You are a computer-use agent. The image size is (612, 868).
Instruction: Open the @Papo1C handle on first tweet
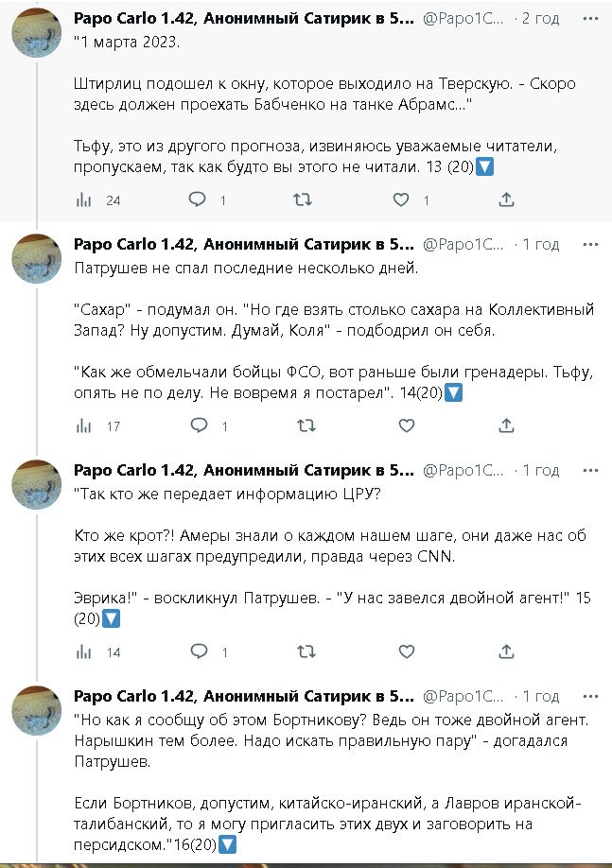click(463, 18)
